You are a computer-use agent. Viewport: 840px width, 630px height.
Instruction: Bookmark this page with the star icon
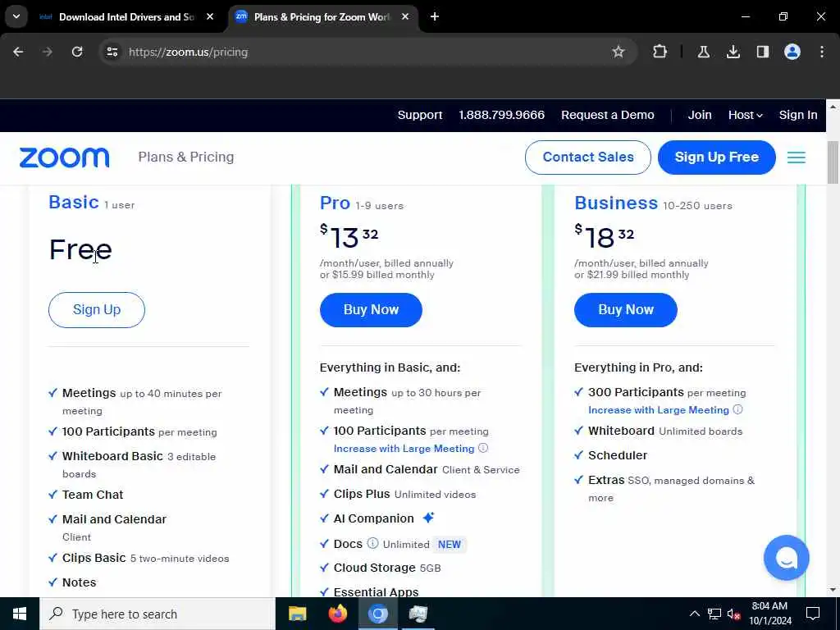point(619,52)
